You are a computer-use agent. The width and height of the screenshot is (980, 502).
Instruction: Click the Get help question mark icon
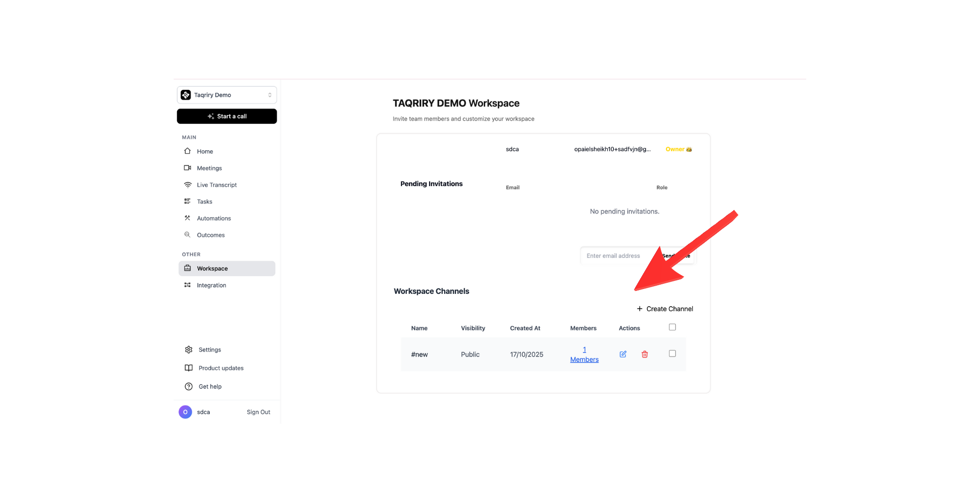(x=188, y=386)
